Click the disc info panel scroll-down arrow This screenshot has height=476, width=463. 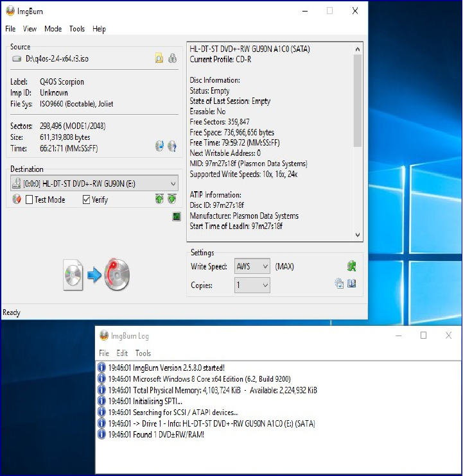(x=358, y=235)
